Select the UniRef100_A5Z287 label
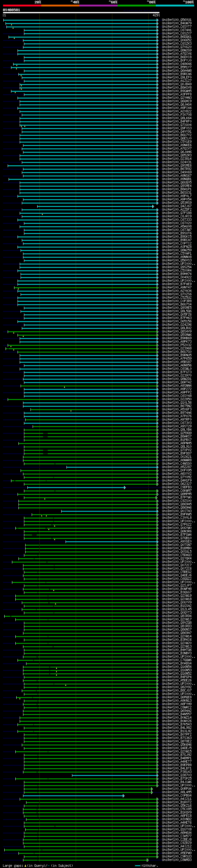This screenshot has height=868, width=197. [177, 467]
